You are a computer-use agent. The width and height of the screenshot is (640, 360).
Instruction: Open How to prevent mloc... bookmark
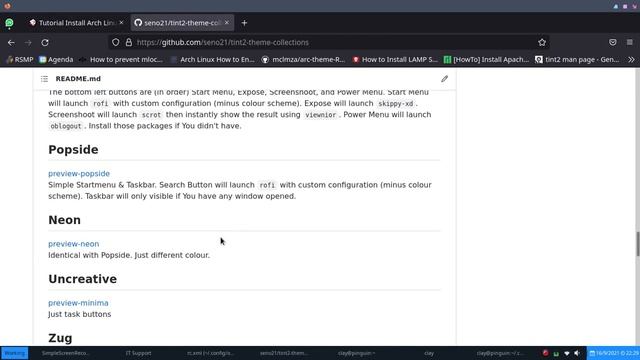point(121,60)
